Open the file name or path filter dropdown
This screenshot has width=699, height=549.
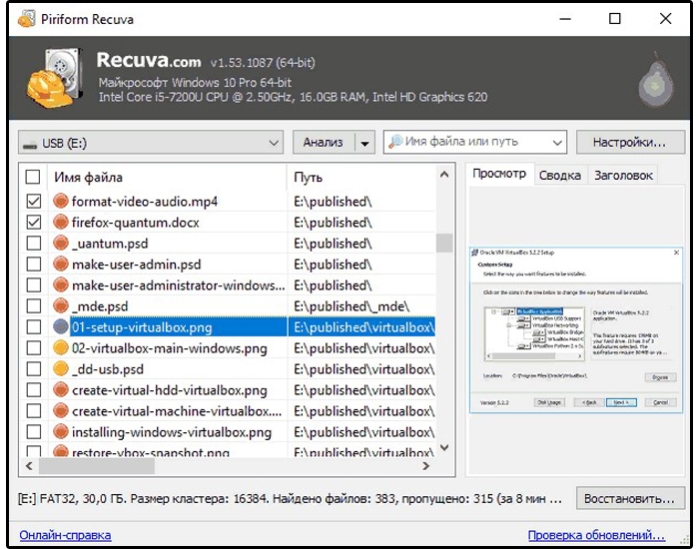557,143
